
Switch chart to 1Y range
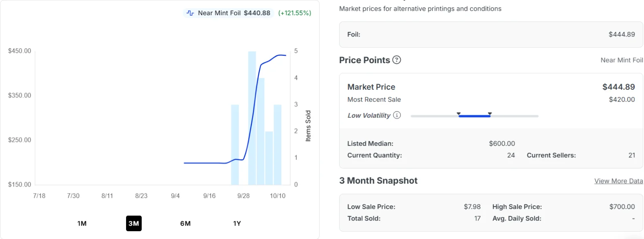[237, 223]
